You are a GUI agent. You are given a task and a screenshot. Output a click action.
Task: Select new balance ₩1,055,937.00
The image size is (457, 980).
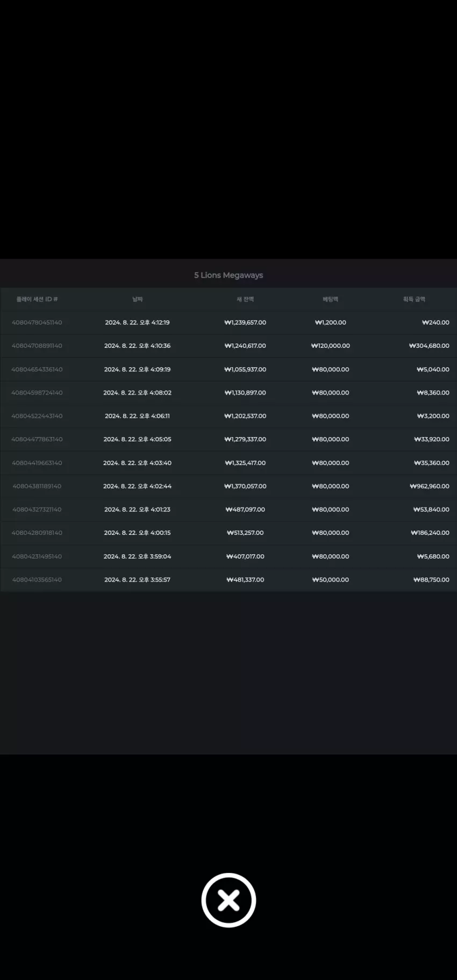coord(245,369)
